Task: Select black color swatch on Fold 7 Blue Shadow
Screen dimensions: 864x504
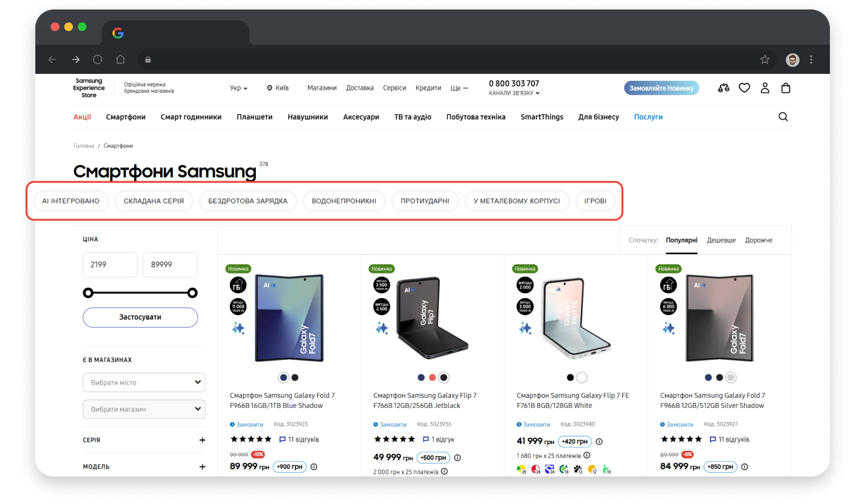Action: [x=295, y=378]
